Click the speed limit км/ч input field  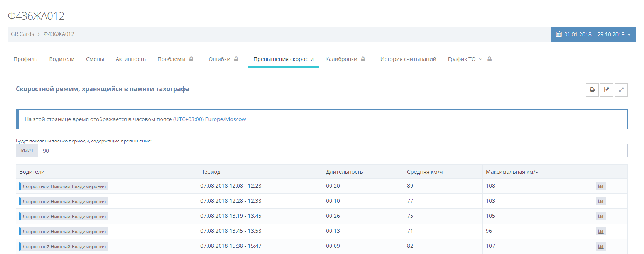click(x=332, y=151)
